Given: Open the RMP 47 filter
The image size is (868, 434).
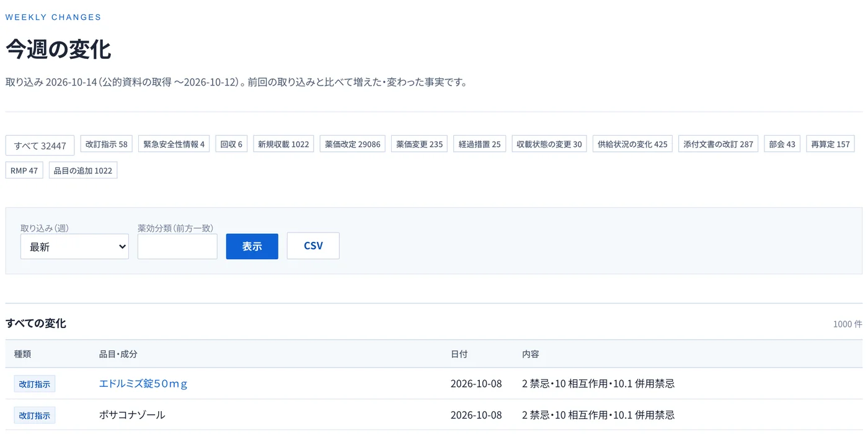Looking at the screenshot, I should [24, 170].
